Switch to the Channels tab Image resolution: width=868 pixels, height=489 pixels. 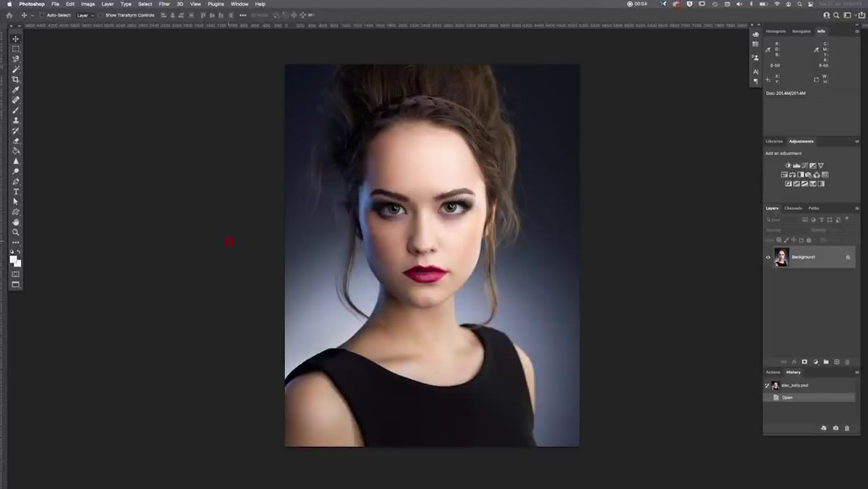(793, 208)
